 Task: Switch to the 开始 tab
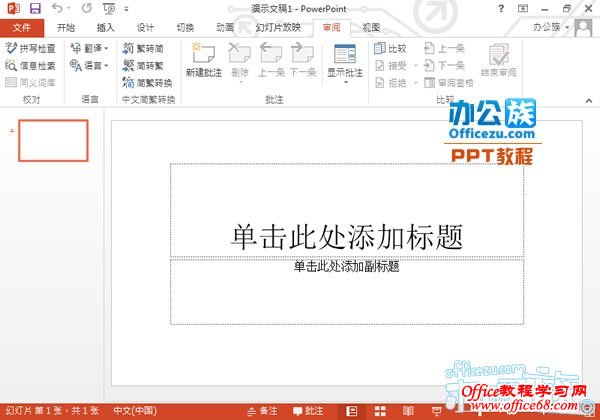(x=66, y=28)
